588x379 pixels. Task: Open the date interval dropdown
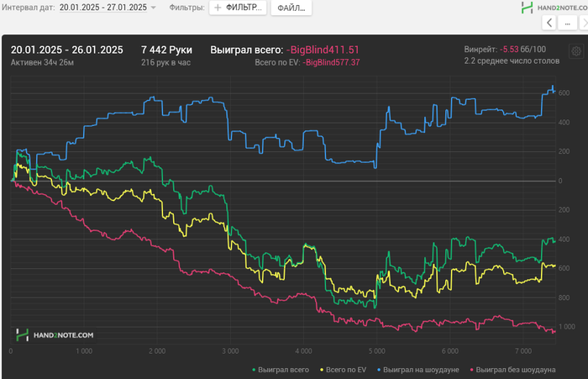pos(102,8)
